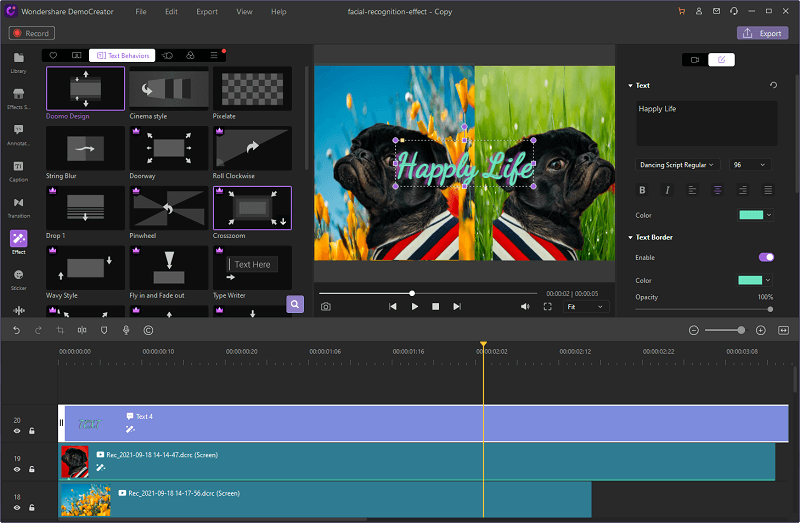Split the clip at playhead

(x=82, y=330)
